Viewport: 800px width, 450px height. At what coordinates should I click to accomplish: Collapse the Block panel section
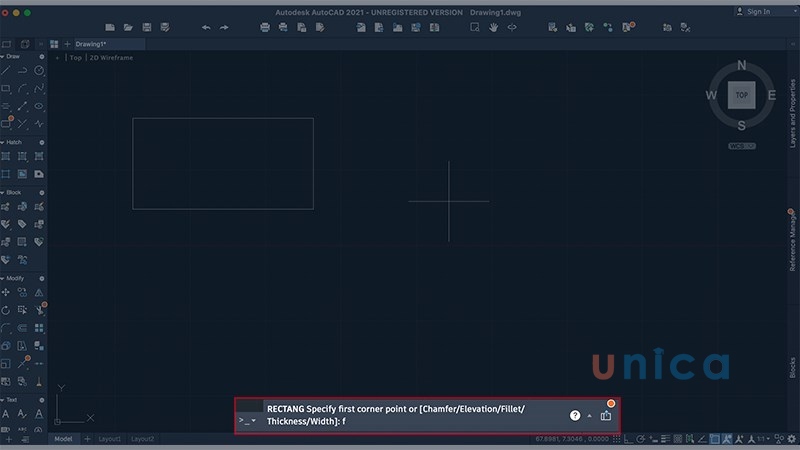click(3, 192)
